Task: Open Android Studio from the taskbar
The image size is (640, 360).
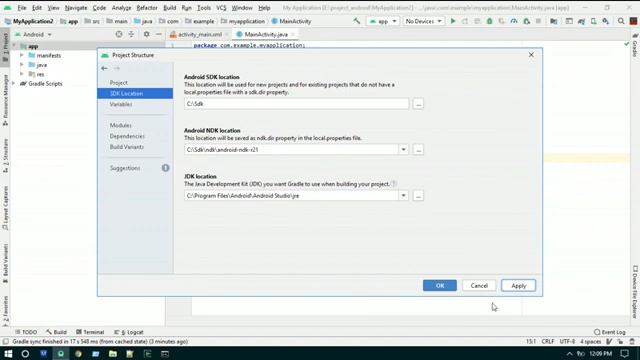Action: coord(61,353)
